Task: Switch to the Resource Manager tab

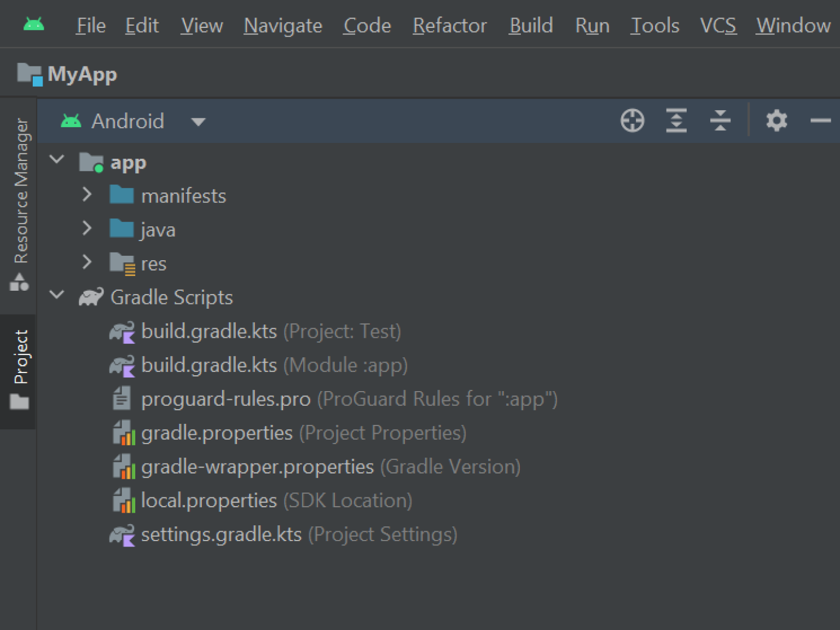Action: [20, 203]
